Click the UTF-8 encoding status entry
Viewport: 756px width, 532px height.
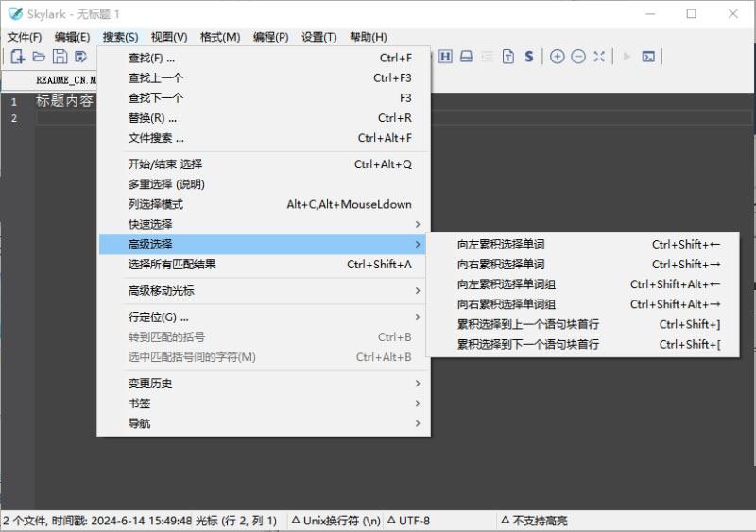(414, 521)
